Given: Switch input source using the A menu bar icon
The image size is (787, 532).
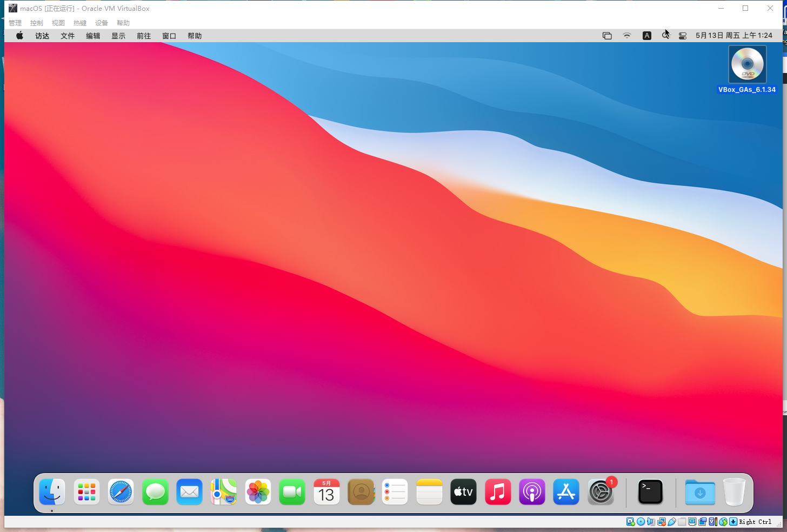Looking at the screenshot, I should tap(646, 35).
